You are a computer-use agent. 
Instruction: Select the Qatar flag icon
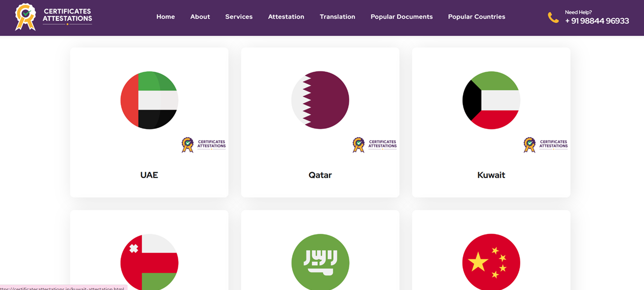coord(320,100)
